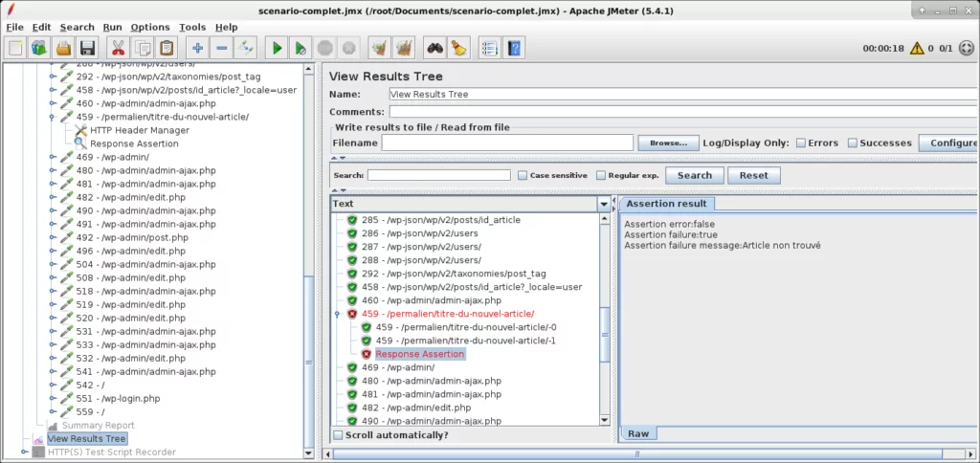
Task: Save the test plan with floppy icon
Action: (86, 48)
